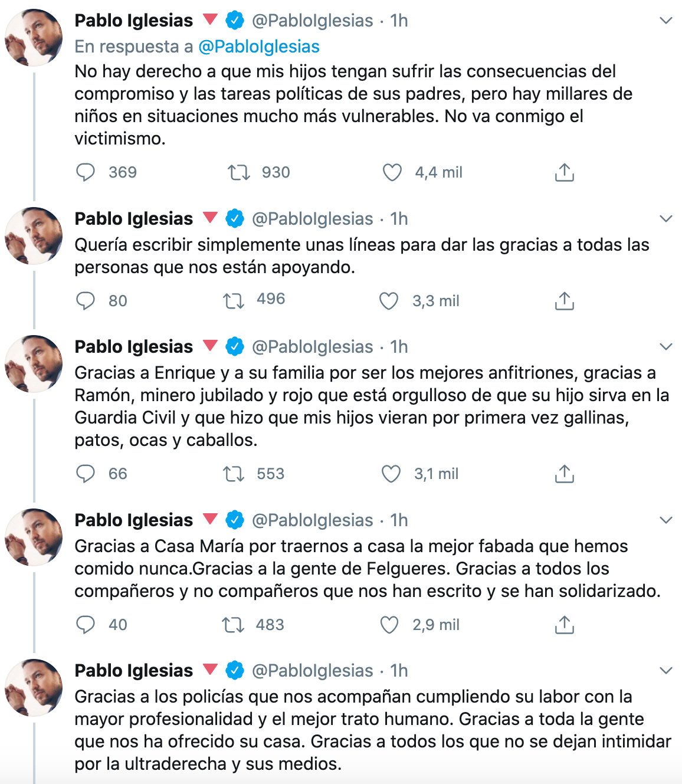The height and width of the screenshot is (784, 682).
Task: Share the tweet about 'victimismo'
Action: coord(564,172)
